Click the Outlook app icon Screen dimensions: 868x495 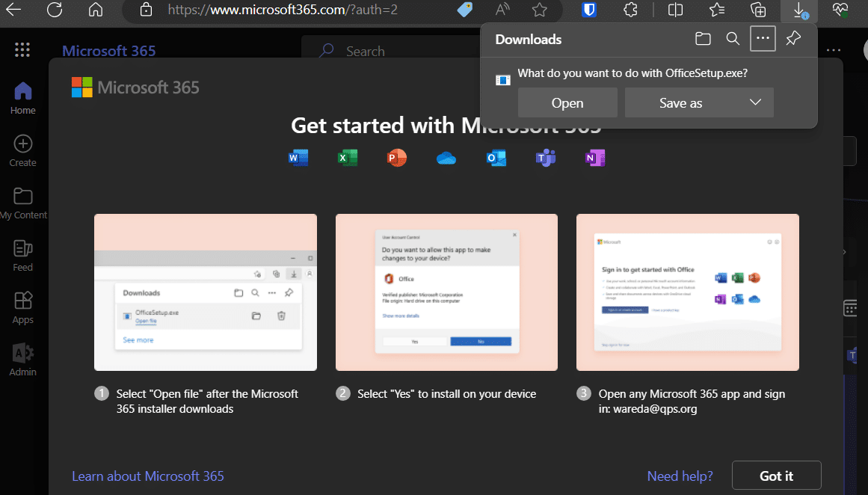[x=496, y=158]
